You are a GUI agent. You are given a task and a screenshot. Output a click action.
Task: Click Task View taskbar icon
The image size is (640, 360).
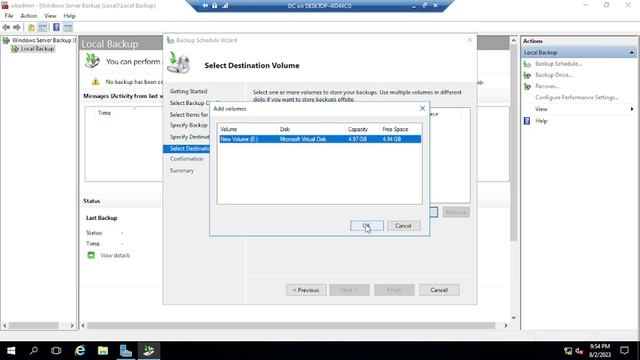pos(56,351)
